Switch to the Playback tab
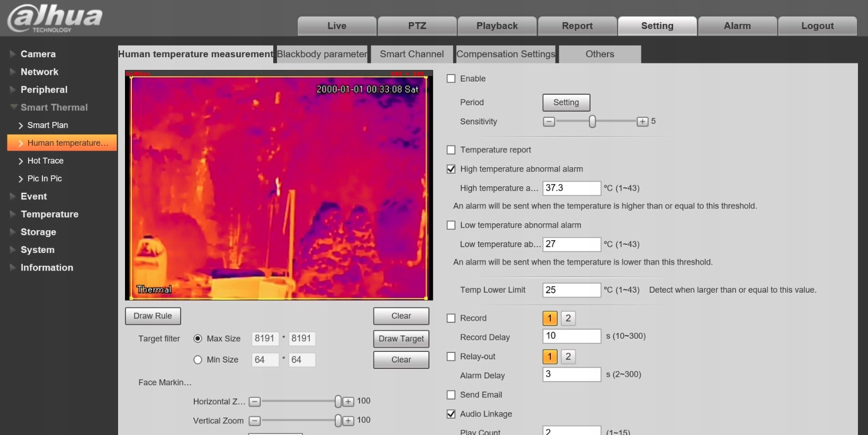868x435 pixels. pos(497,26)
